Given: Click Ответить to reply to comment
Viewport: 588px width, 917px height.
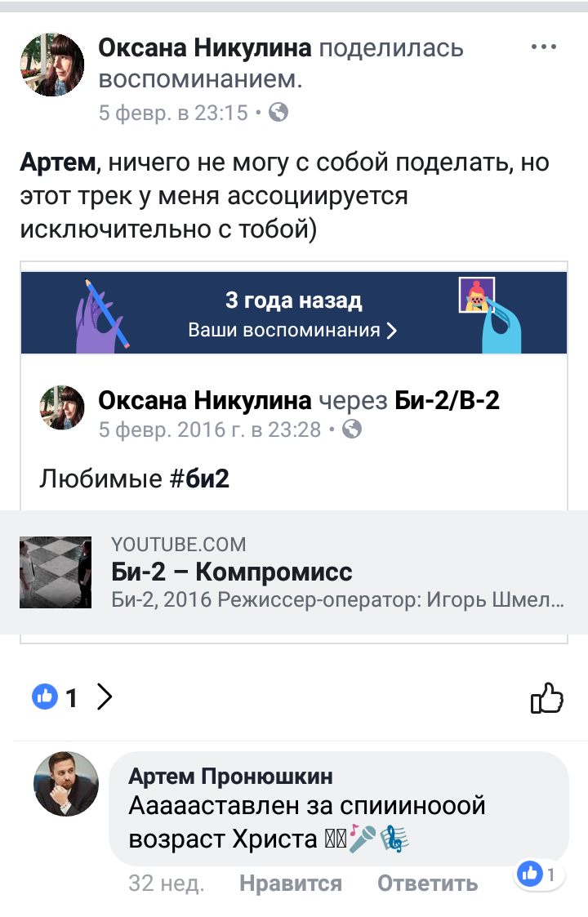Looking at the screenshot, I should click(428, 883).
